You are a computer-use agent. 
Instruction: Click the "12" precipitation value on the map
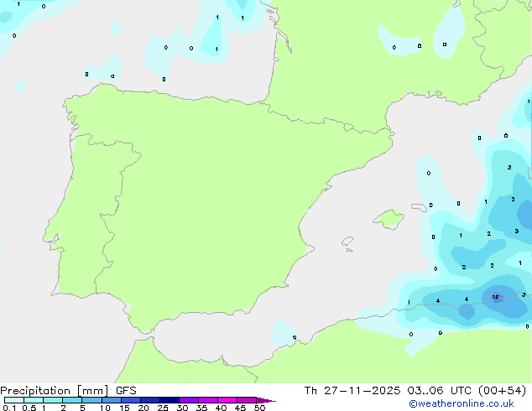coord(495,297)
